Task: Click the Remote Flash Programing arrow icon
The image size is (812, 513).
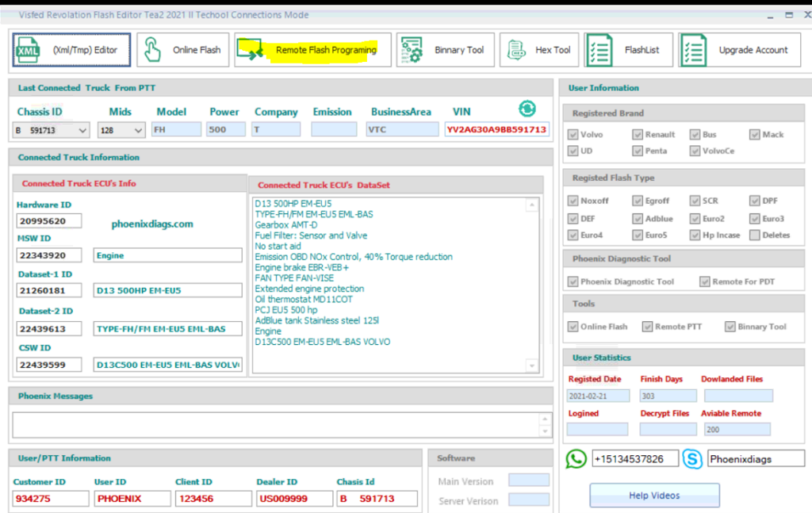Action: [250, 50]
